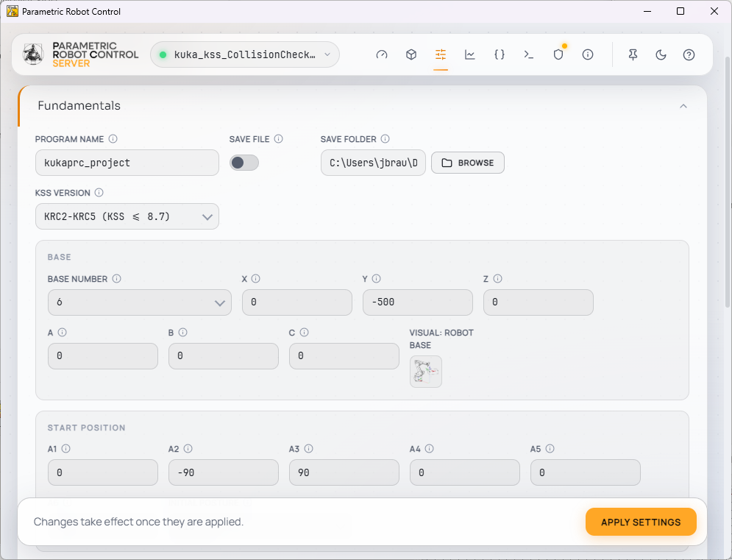Switch to dark mode moon icon
The height and width of the screenshot is (560, 732).
(661, 54)
